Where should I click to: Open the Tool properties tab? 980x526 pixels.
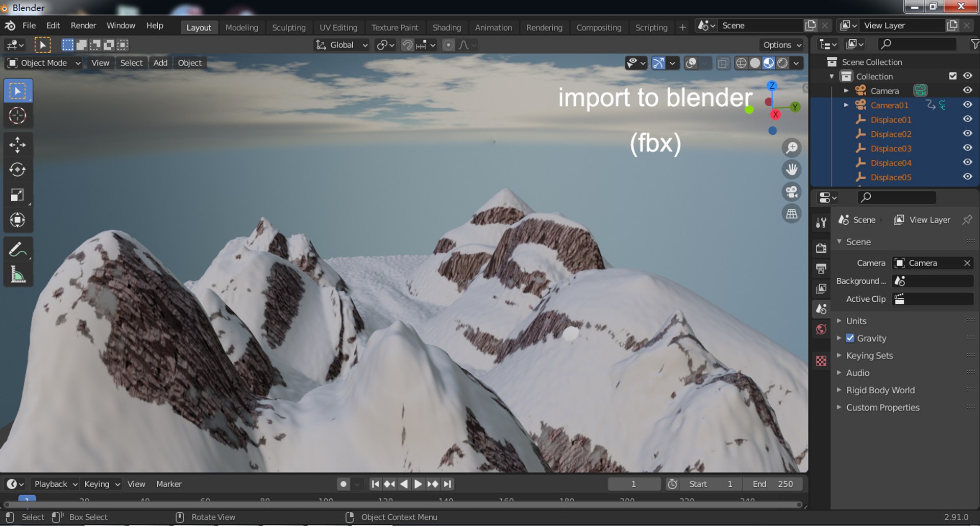821,223
